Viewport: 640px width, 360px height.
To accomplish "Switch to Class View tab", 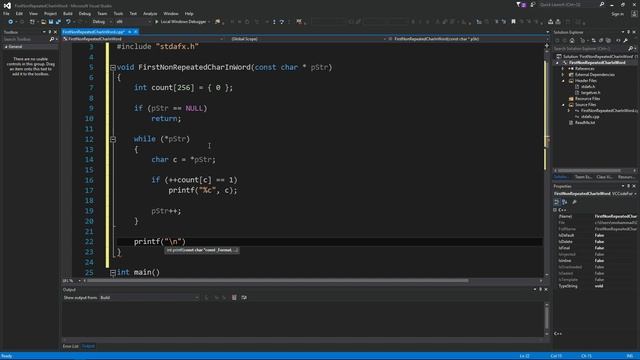I will 604,177.
